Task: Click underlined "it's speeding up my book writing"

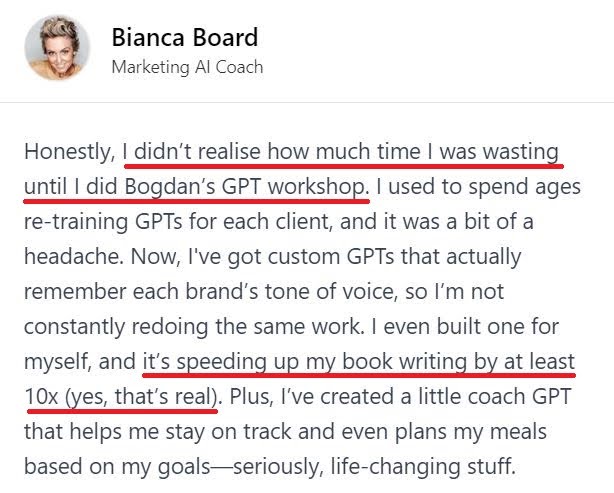Action: tap(361, 363)
